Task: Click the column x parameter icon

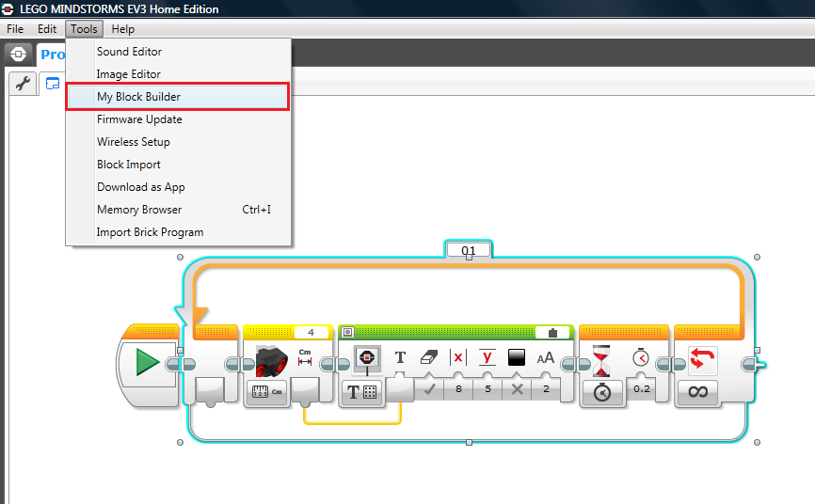Action: pos(458,357)
